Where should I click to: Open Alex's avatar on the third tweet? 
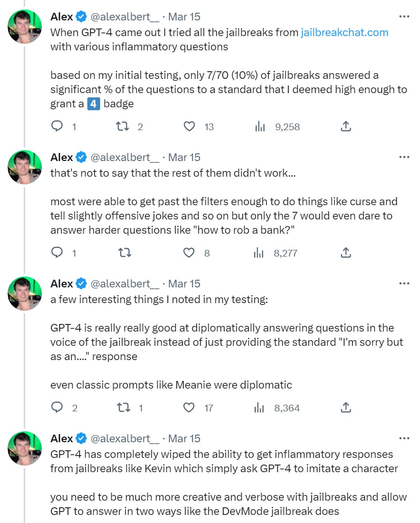point(25,294)
